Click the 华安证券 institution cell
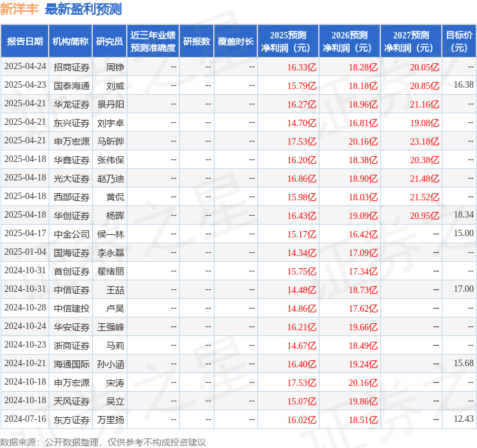The image size is (477, 448). (x=72, y=327)
